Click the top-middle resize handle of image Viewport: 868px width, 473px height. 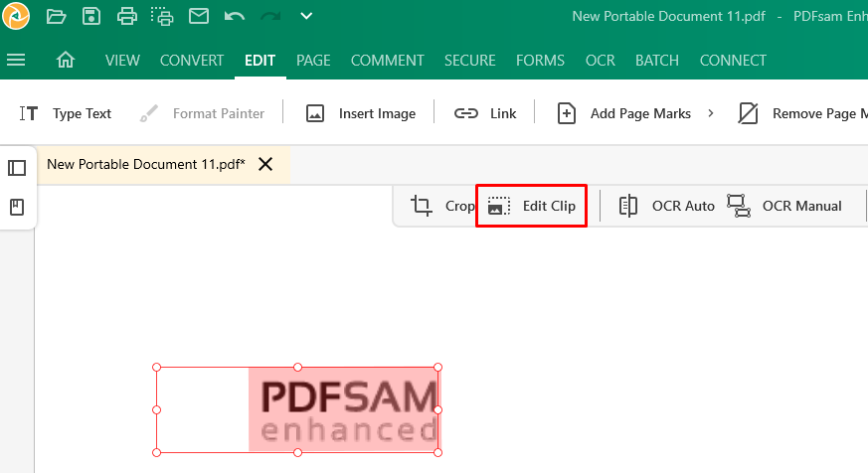[x=298, y=368]
